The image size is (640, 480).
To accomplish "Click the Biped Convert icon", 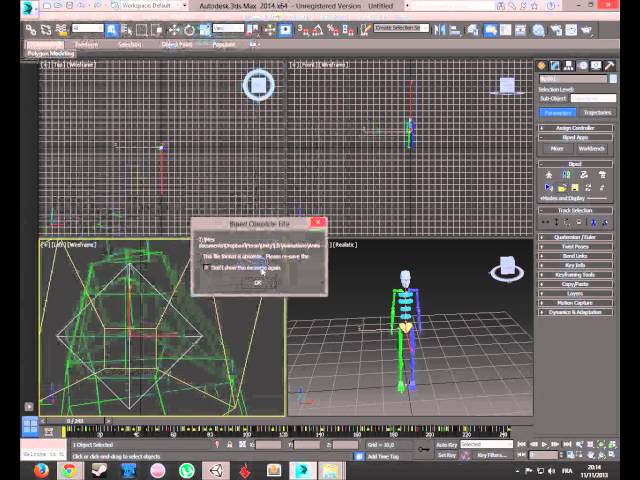I will 588,187.
